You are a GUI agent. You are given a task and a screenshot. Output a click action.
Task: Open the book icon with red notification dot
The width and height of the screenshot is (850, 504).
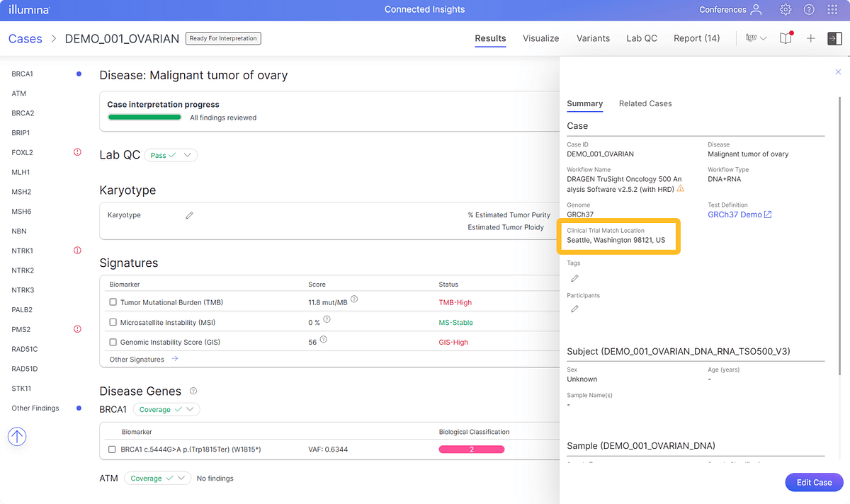[x=786, y=38]
